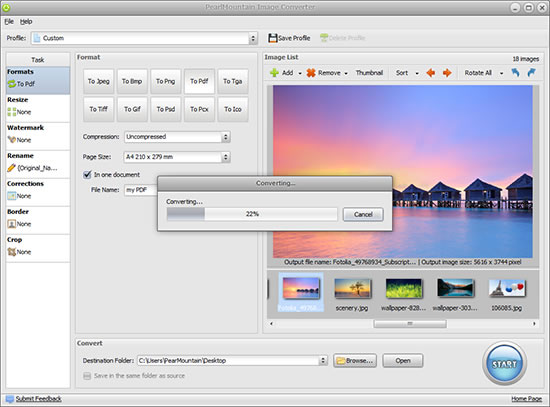
Task: Select the wallpaper-828 thumbnail
Action: coord(403,294)
